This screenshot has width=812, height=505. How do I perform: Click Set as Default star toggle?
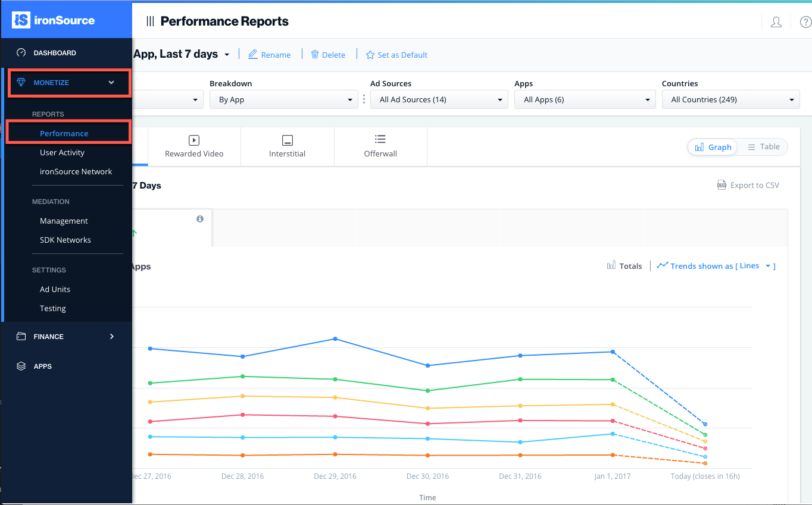pyautogui.click(x=370, y=55)
